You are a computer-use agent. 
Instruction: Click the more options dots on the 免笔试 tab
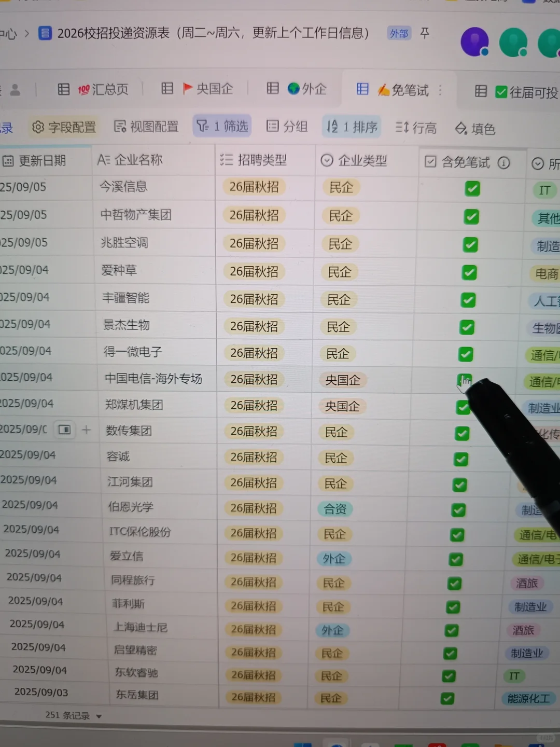click(x=440, y=90)
